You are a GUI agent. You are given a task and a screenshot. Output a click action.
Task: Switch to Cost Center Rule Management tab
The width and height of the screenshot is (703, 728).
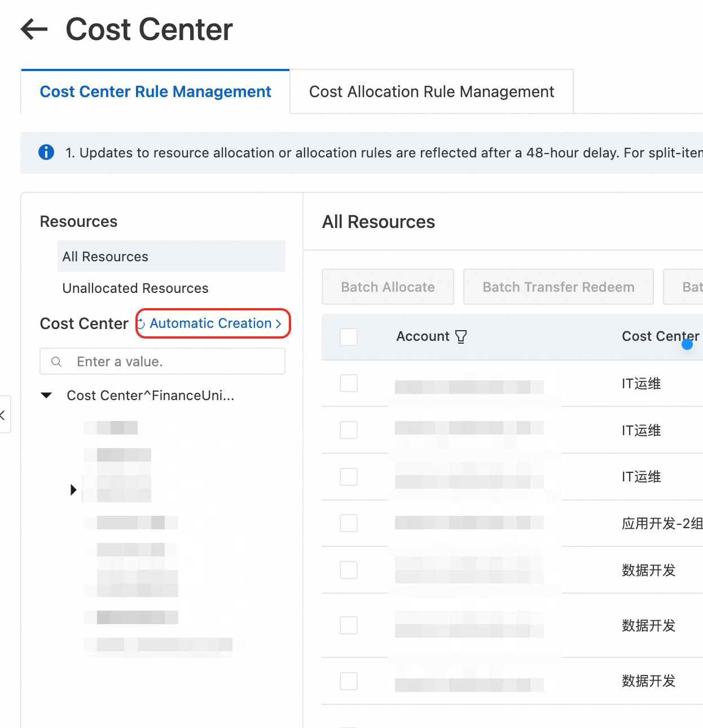pyautogui.click(x=156, y=92)
